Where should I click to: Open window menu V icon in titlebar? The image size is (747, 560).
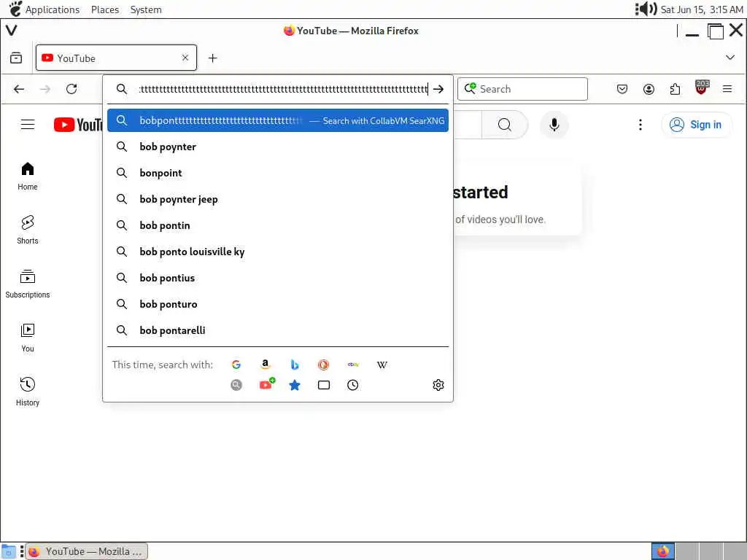click(x=12, y=31)
